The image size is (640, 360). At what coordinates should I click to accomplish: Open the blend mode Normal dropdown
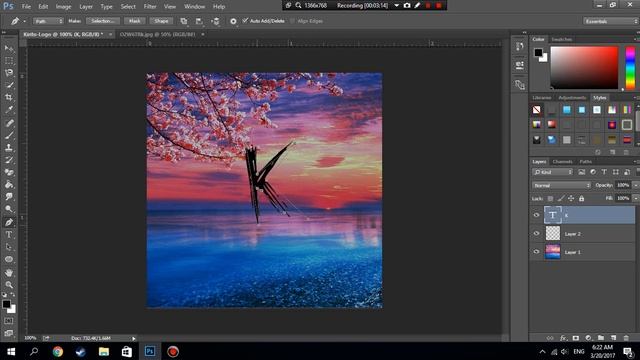(x=561, y=185)
